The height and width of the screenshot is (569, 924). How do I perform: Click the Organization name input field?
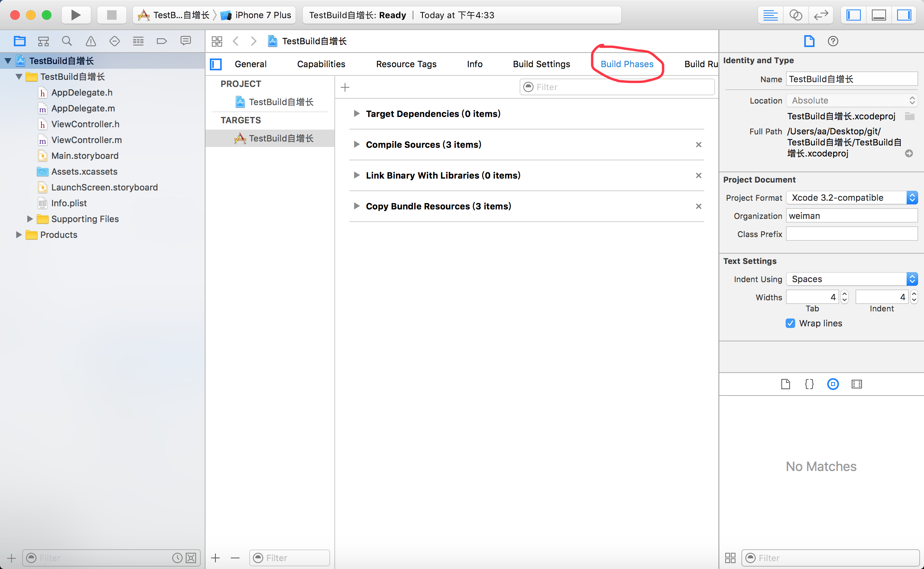[x=851, y=215]
